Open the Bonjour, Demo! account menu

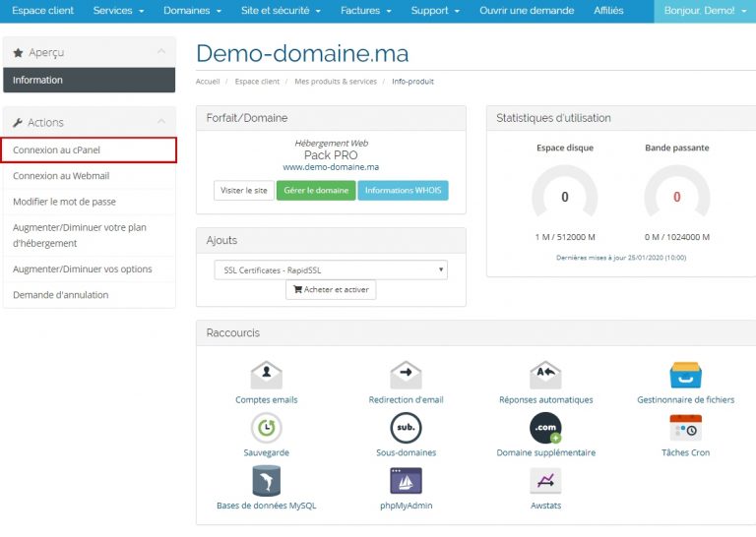(x=705, y=11)
